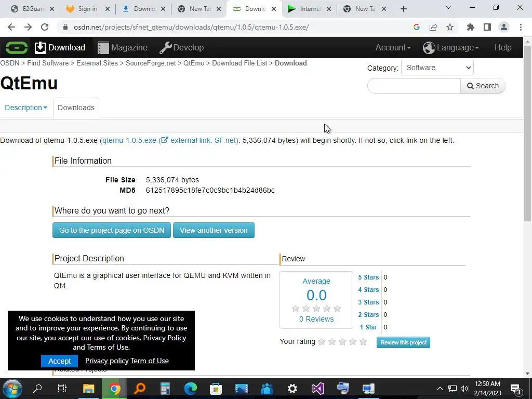Click External Sites breadcrumb link
The height and width of the screenshot is (399, 532).
tap(97, 63)
